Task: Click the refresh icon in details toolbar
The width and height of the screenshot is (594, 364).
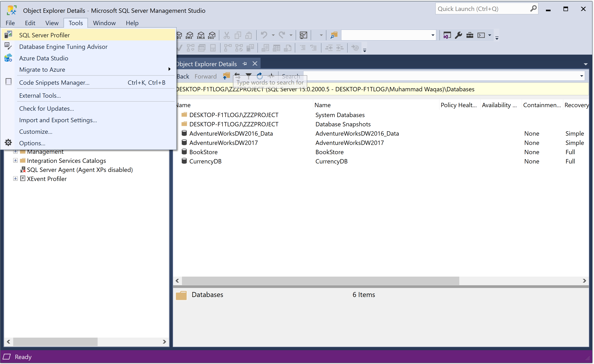Action: click(260, 76)
